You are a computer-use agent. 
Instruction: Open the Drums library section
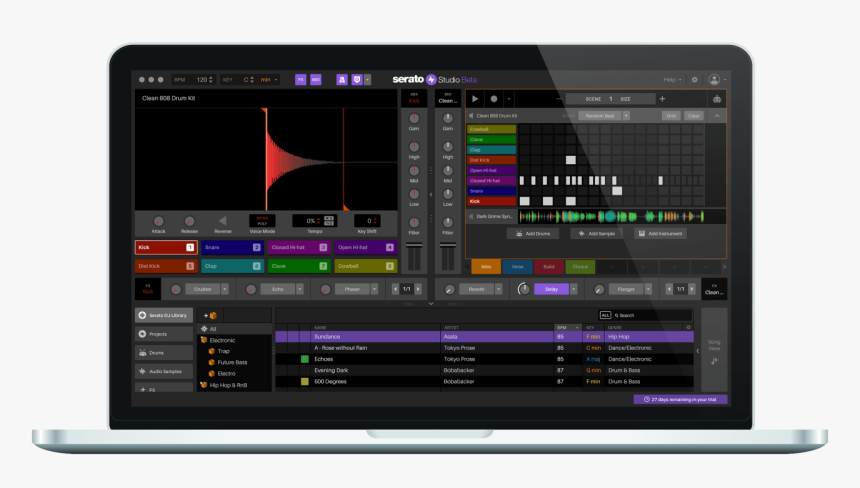click(x=164, y=353)
